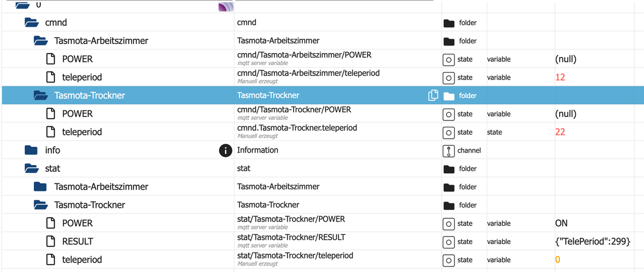The height and width of the screenshot is (272, 644).
Task: Click the info icon beside Information
Action: coord(226,151)
